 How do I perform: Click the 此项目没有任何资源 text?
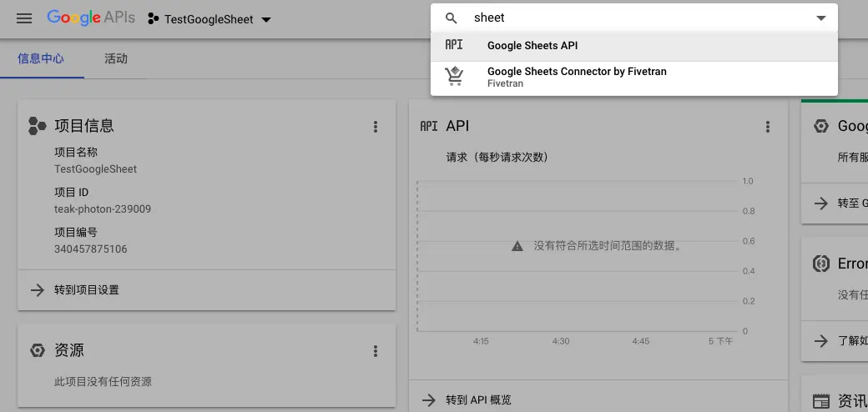tap(103, 382)
